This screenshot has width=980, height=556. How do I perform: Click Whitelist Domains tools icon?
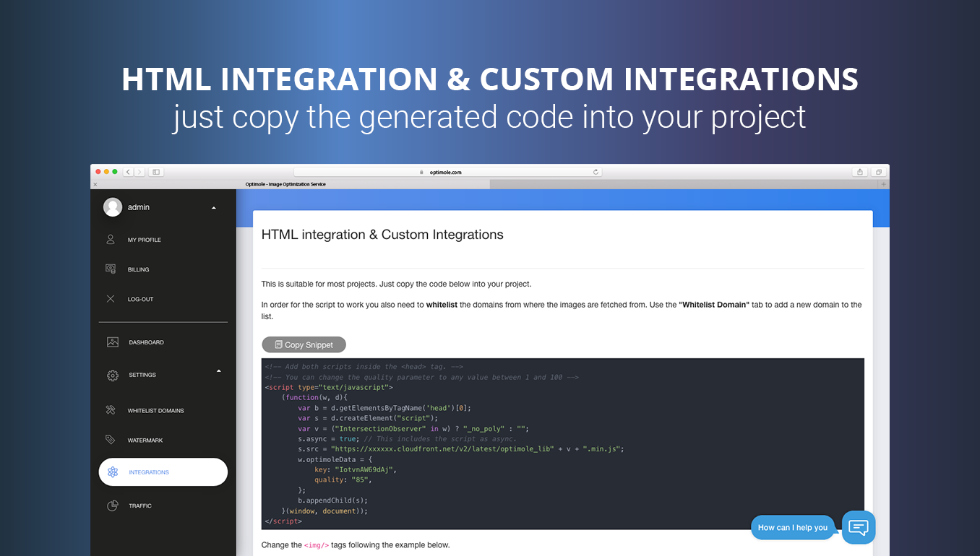pyautogui.click(x=111, y=410)
